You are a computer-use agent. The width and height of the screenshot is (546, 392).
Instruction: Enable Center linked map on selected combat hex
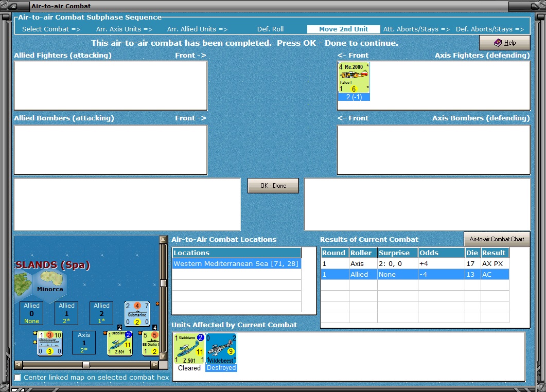click(x=17, y=378)
